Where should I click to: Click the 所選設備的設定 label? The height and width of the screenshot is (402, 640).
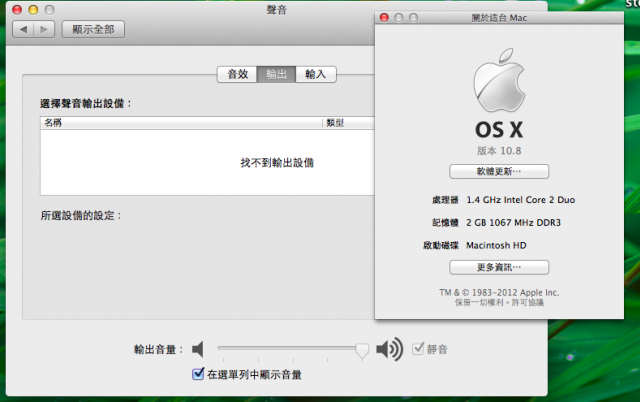(81, 215)
